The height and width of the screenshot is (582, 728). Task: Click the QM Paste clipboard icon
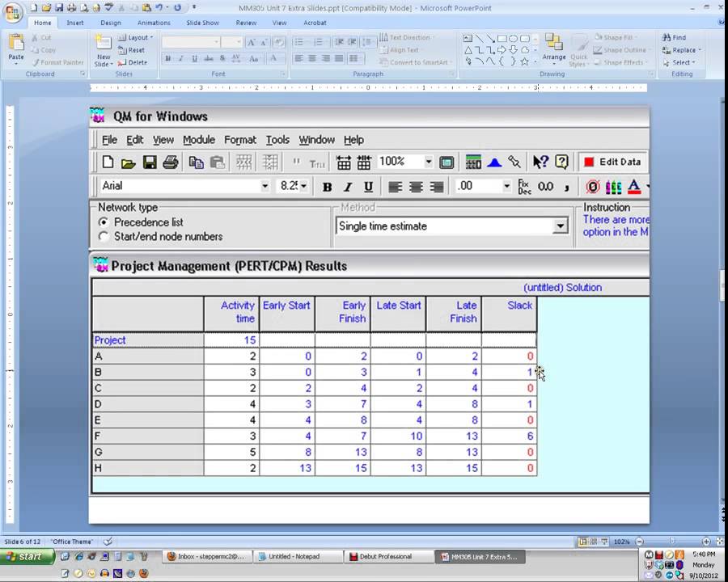[x=217, y=162]
